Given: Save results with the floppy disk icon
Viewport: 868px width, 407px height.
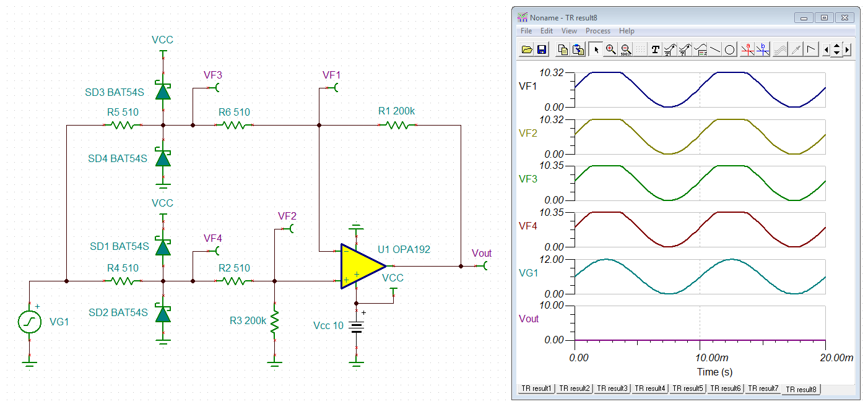Looking at the screenshot, I should tap(540, 49).
